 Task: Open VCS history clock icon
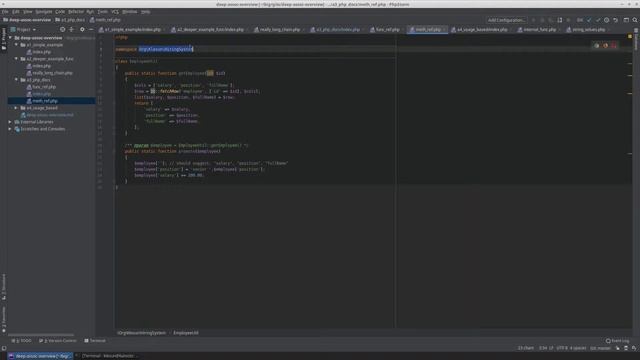click(607, 20)
